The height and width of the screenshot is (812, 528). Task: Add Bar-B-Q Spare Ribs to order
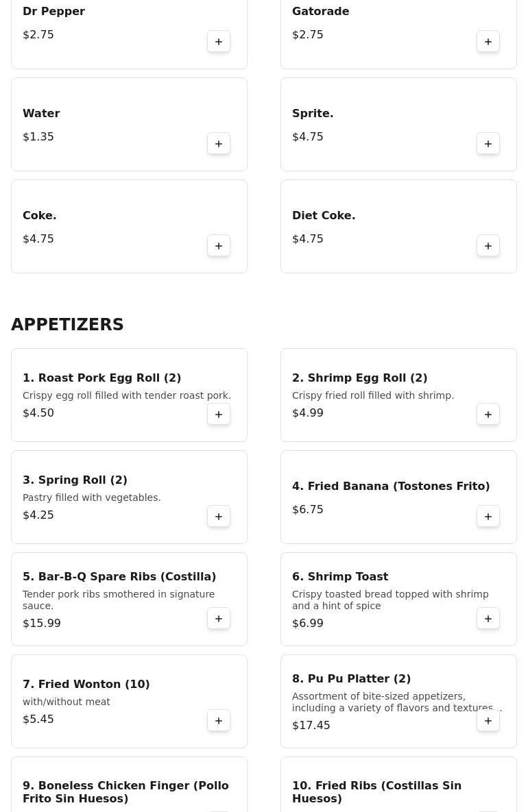coord(219,619)
